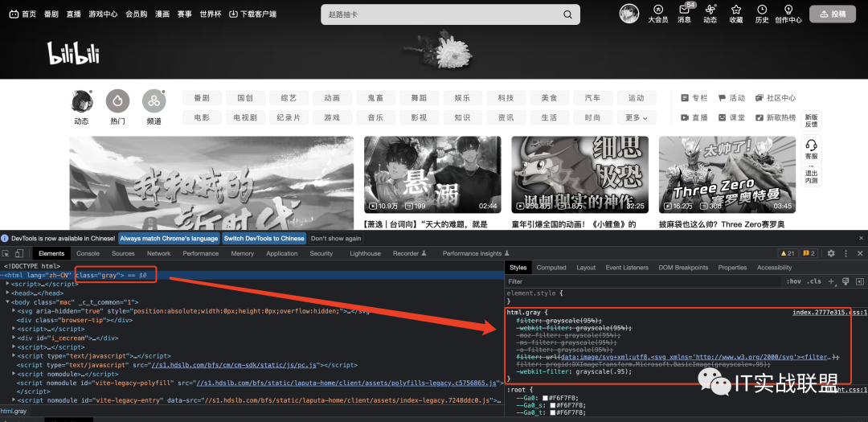Toggle the :hov element state button

[x=794, y=281]
